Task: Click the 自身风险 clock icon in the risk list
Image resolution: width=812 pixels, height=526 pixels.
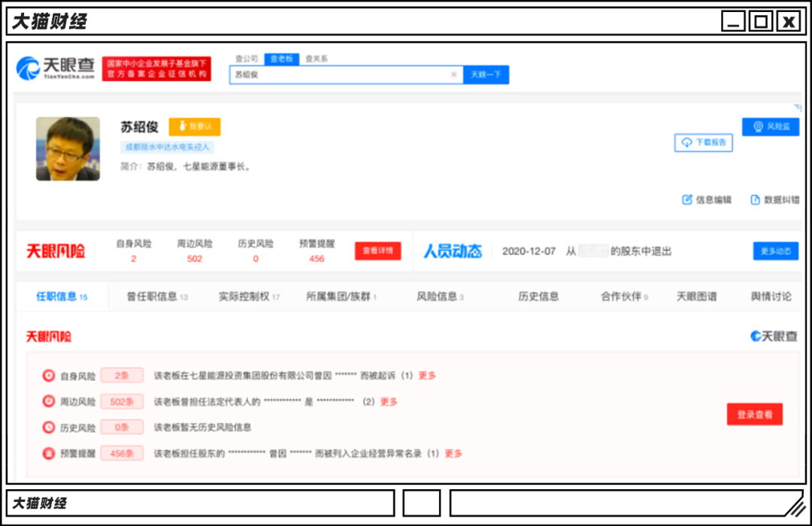Action: (x=49, y=376)
